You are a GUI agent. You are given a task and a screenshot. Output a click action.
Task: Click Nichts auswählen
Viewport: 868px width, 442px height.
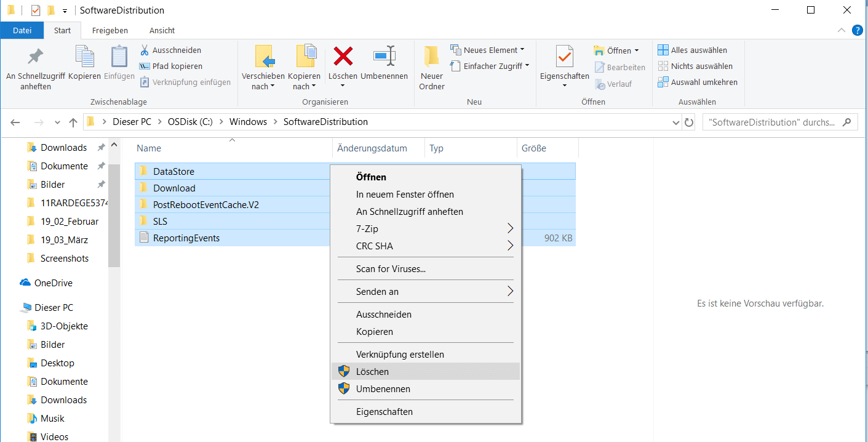click(x=695, y=66)
